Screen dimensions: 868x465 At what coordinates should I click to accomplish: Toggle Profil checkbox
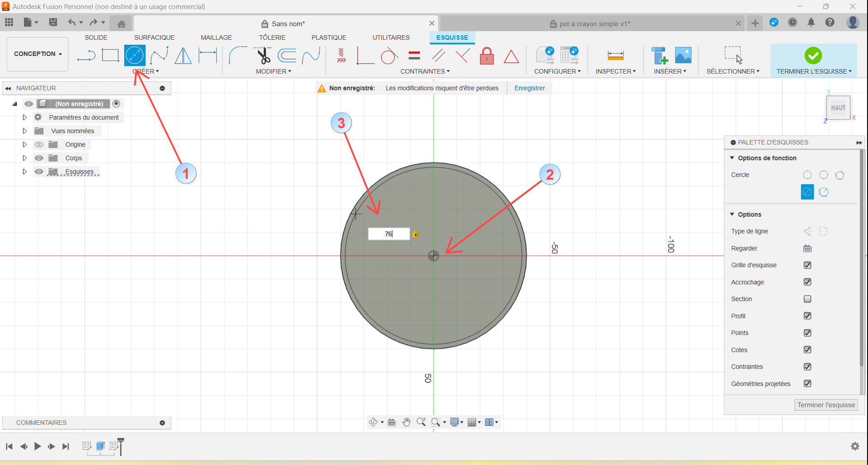pos(807,316)
